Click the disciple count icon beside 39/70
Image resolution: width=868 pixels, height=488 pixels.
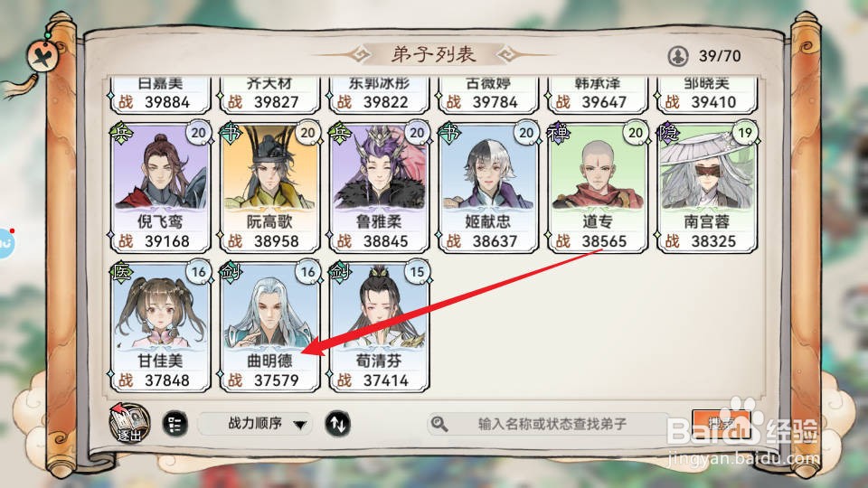678,56
